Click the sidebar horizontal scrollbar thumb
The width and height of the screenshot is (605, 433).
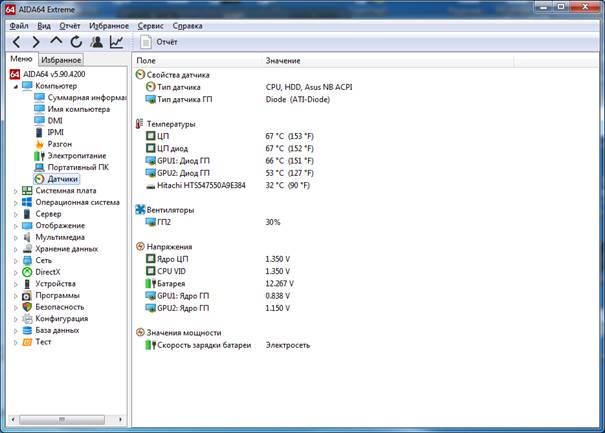pos(62,419)
